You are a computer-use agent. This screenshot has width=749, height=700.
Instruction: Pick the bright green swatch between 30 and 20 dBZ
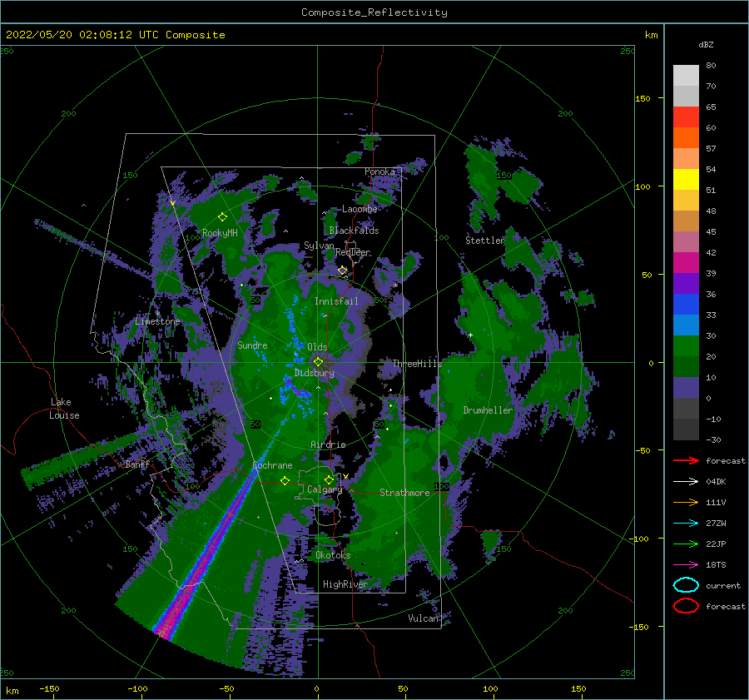coord(686,346)
